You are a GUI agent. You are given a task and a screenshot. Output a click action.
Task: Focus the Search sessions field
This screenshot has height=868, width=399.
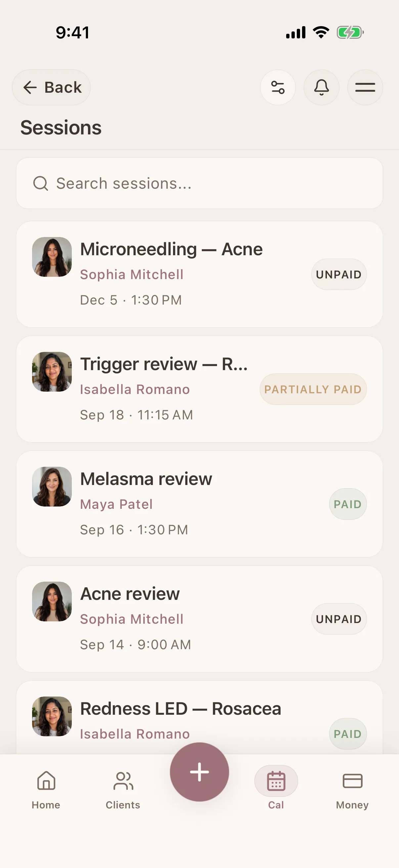coord(199,183)
